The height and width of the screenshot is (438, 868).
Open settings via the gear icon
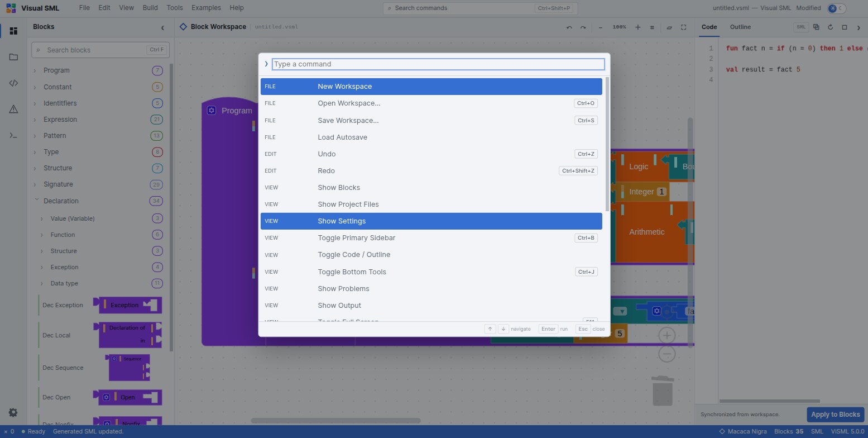13,412
